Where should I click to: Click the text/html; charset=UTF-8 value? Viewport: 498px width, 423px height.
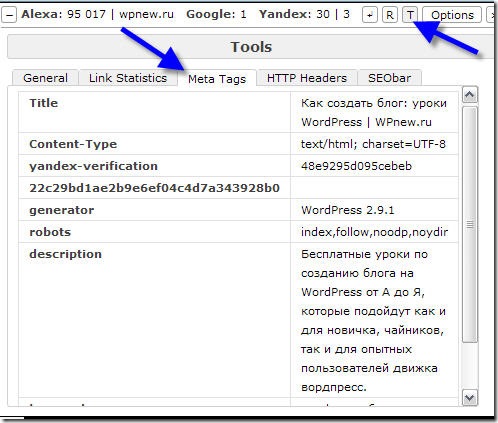[373, 144]
